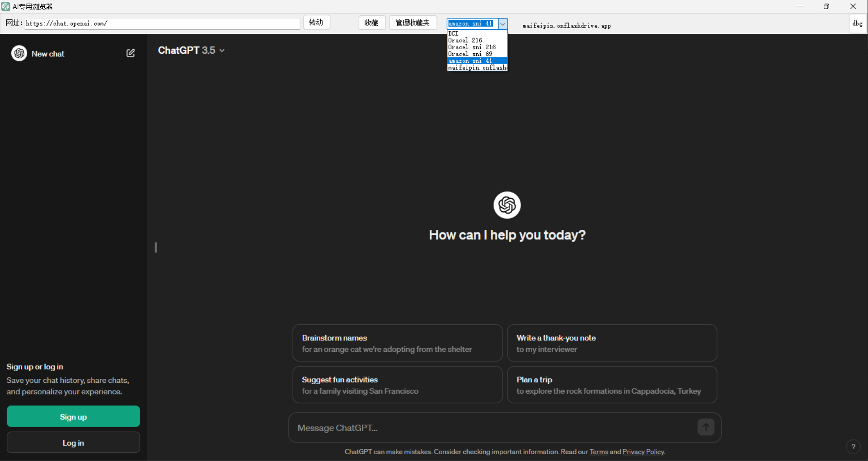This screenshot has width=868, height=461.
Task: Click the AI browser app icon in title bar
Action: [5, 6]
